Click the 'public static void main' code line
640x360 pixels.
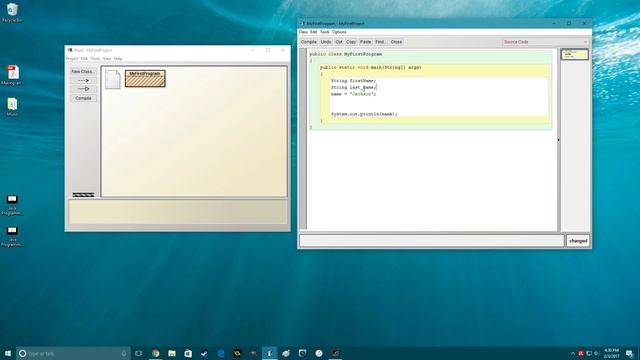tap(370, 67)
